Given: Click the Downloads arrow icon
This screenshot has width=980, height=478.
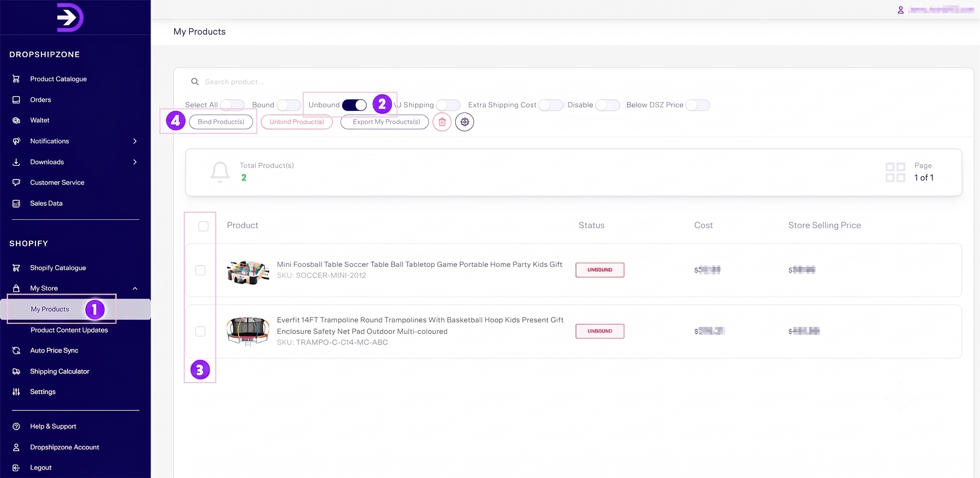Looking at the screenshot, I should [x=16, y=162].
